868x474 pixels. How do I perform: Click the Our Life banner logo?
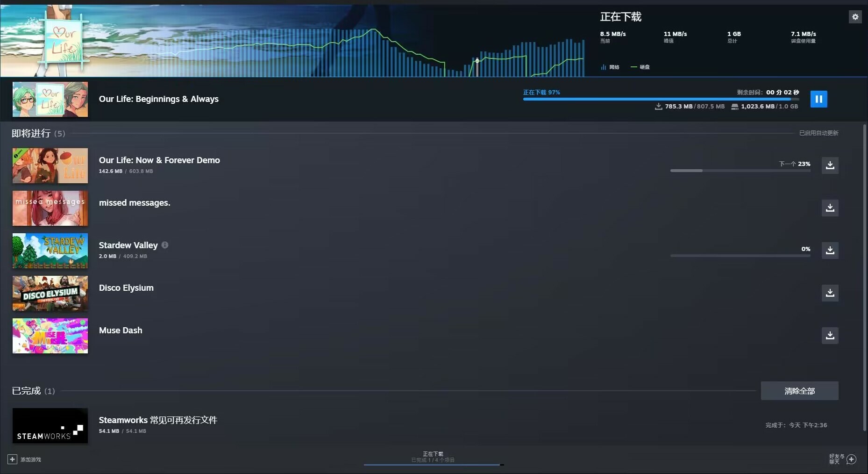[x=63, y=41]
